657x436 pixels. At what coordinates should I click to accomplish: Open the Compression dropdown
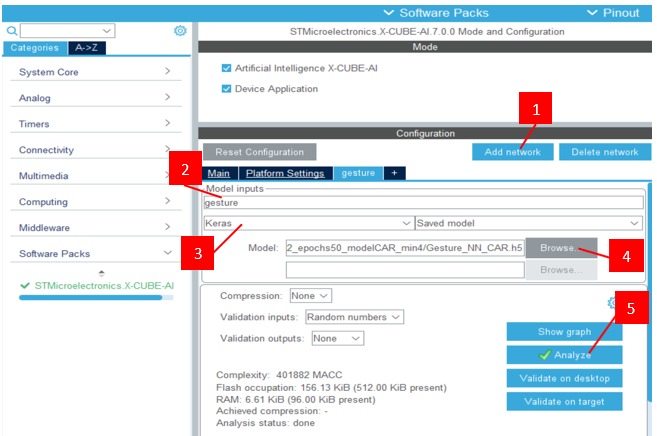click(x=310, y=296)
